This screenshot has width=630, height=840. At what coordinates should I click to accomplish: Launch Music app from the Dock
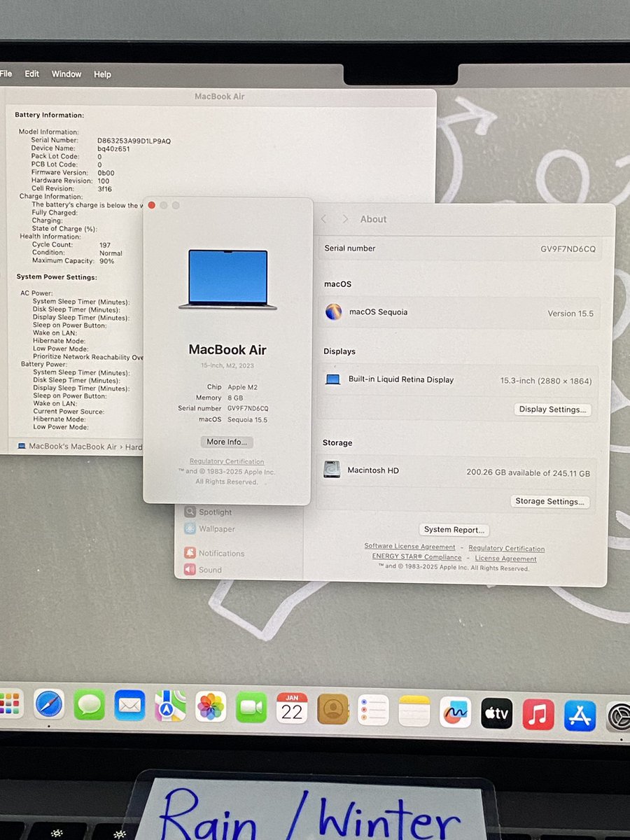(x=538, y=715)
